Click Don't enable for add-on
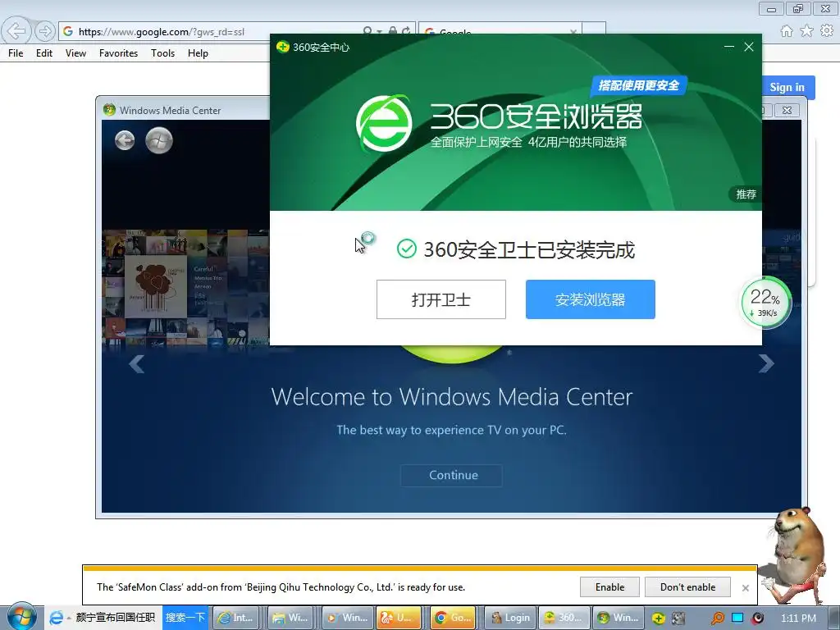The height and width of the screenshot is (630, 840). 687,587
